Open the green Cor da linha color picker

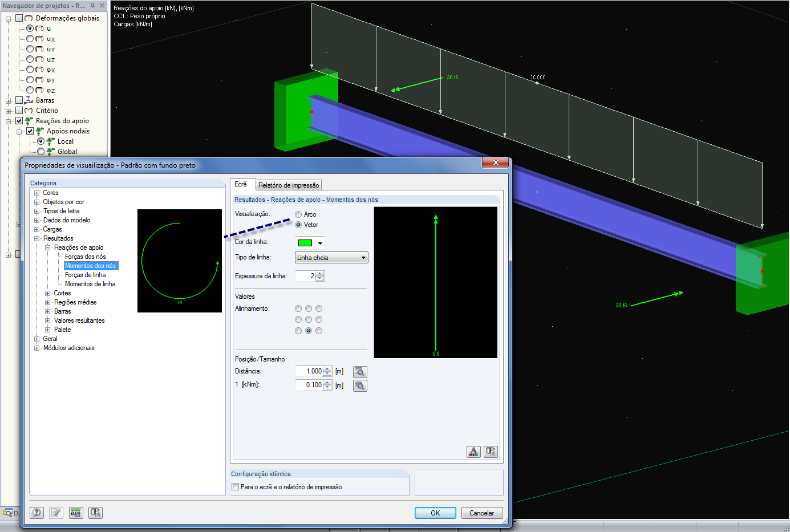pyautogui.click(x=310, y=243)
